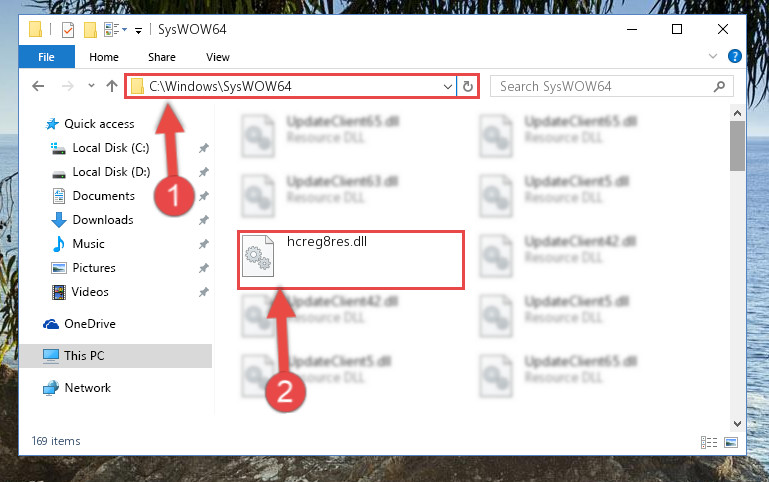769x482 pixels.
Task: Click the Back navigation arrow
Action: pos(38,86)
